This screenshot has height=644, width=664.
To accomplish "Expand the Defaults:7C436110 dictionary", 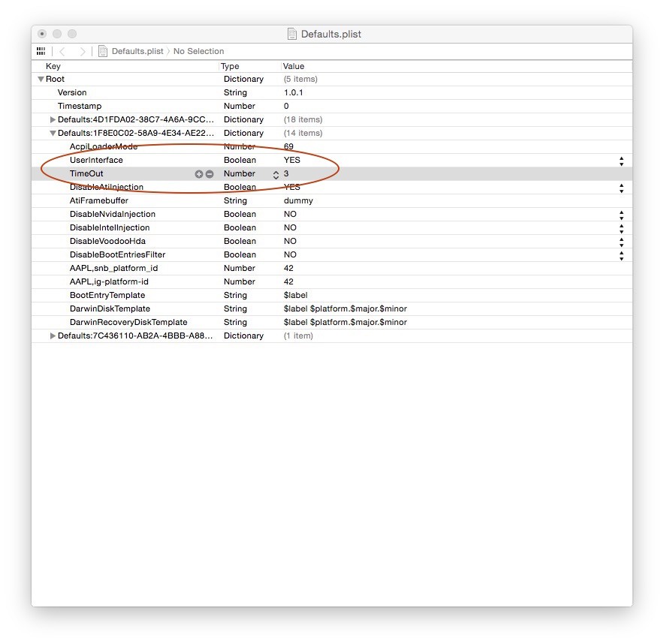I will pos(53,336).
